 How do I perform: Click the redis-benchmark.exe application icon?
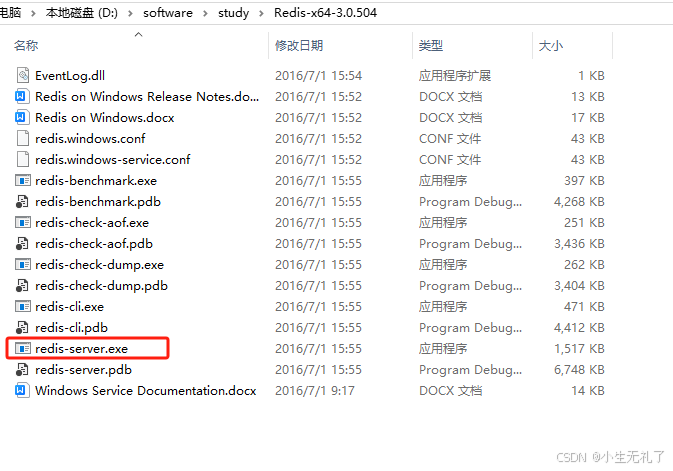(23, 180)
